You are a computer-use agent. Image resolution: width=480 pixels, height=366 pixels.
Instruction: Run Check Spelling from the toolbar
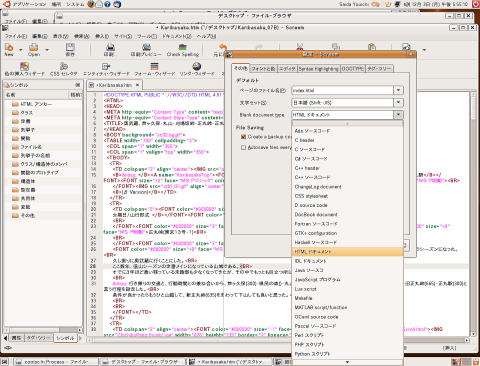coord(183,49)
